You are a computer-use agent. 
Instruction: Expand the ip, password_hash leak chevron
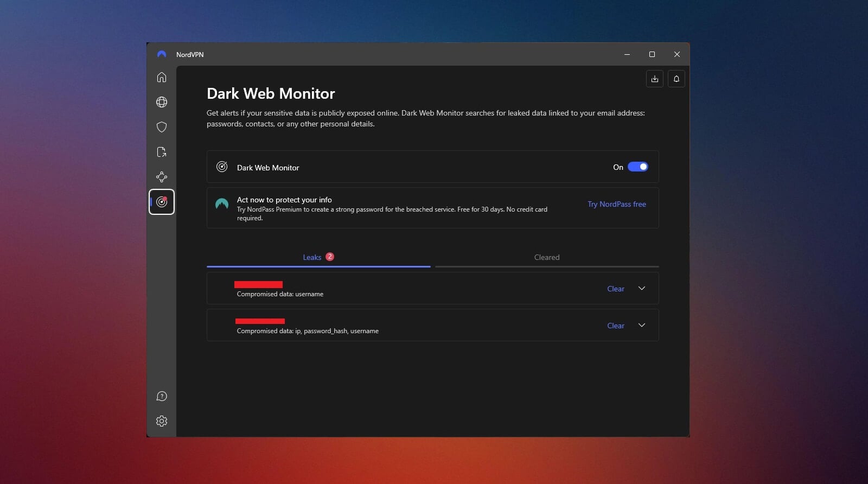[642, 326]
